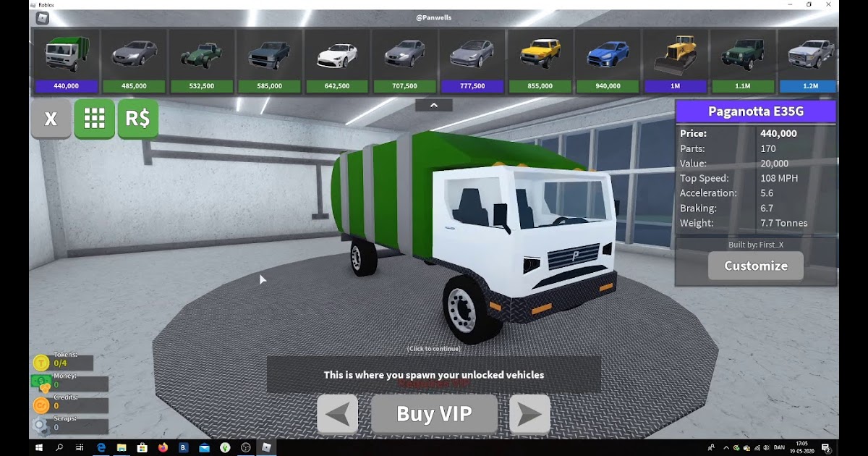Switch to Roblox taskbar icon
Image resolution: width=868 pixels, height=456 pixels.
(266, 448)
